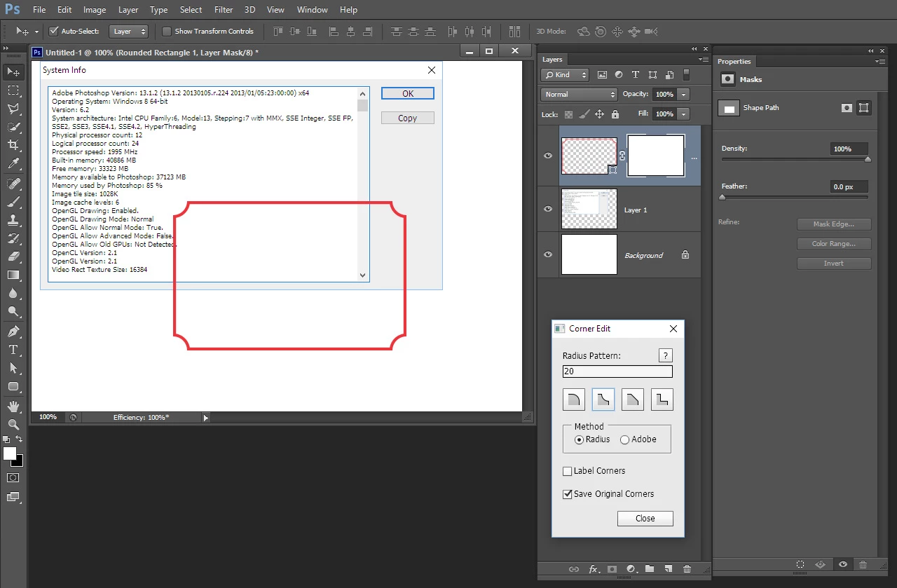This screenshot has height=588, width=897.
Task: Click OK in System Info dialog
Action: (x=408, y=93)
